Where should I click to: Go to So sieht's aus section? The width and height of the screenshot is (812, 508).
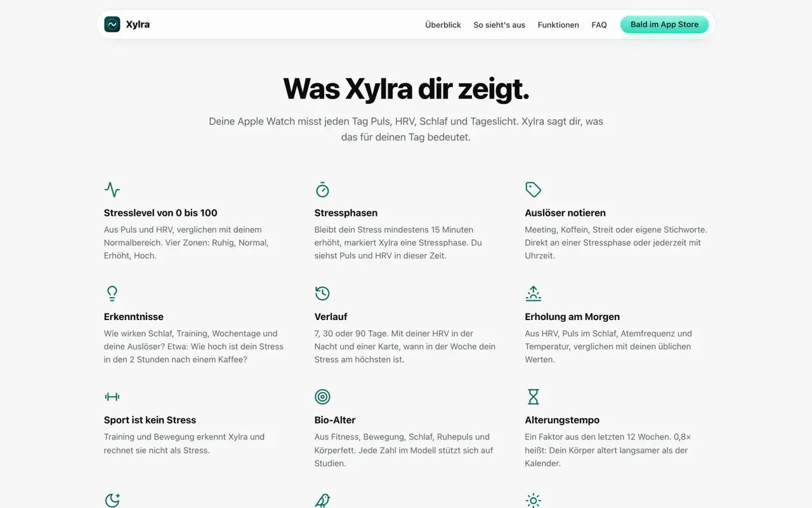tap(499, 25)
